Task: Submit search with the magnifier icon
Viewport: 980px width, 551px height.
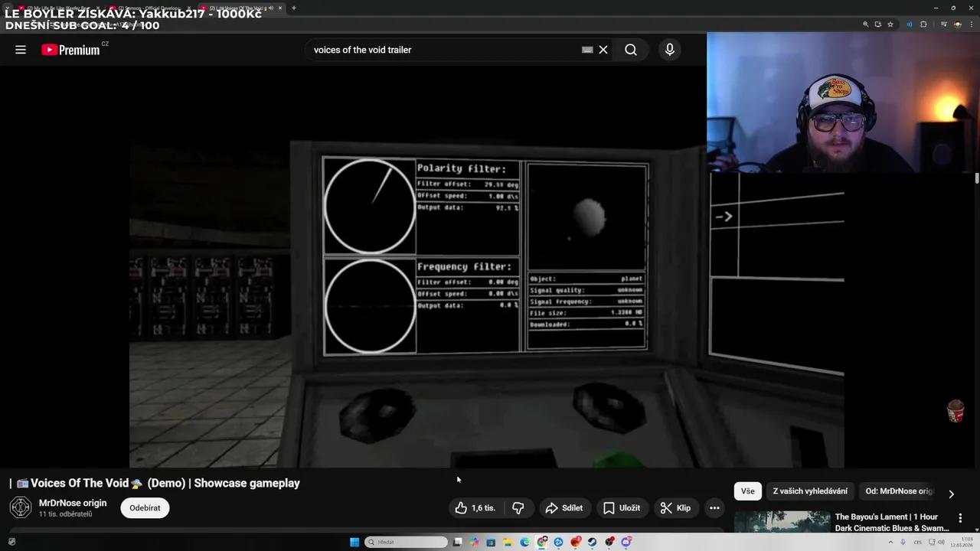Action: coord(631,50)
